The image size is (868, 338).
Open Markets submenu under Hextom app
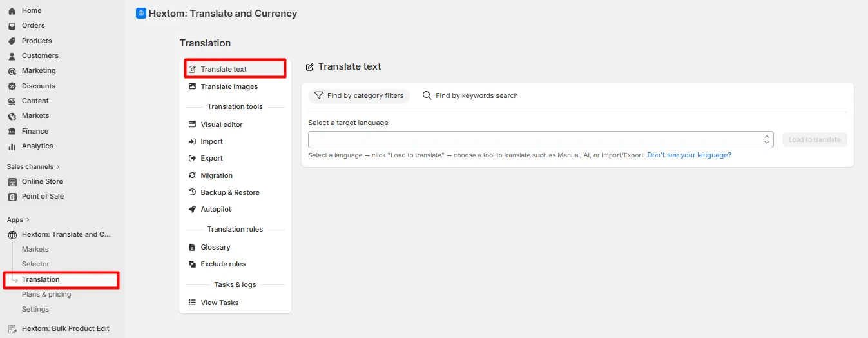click(x=35, y=249)
